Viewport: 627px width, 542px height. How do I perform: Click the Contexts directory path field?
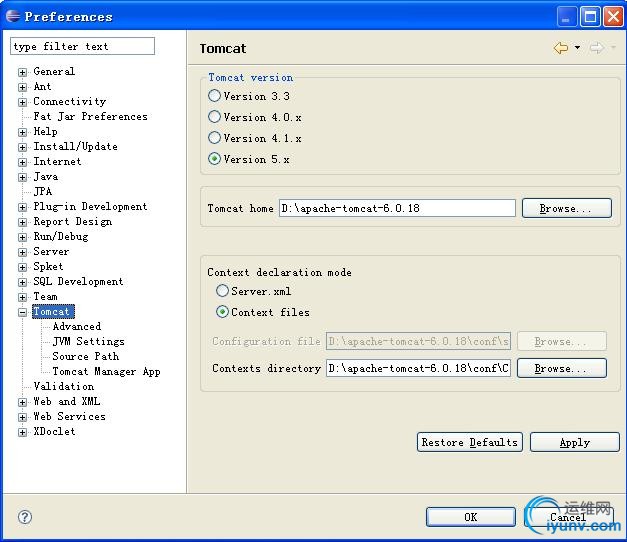(x=418, y=368)
